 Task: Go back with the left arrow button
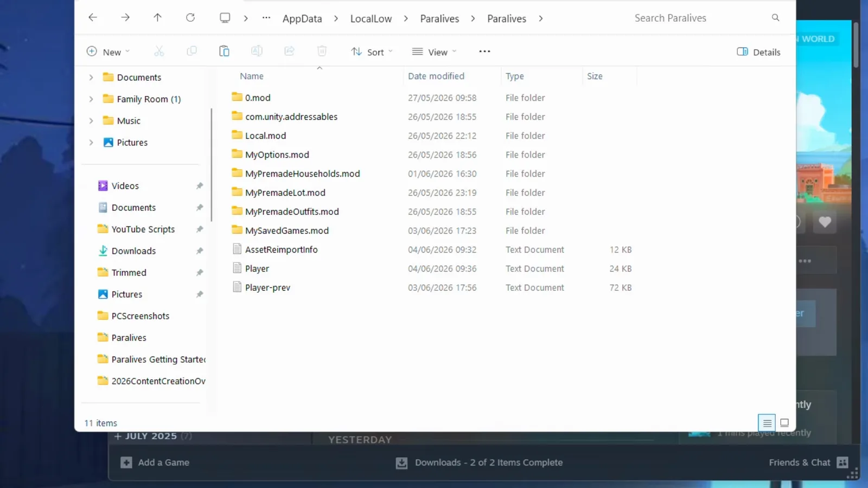click(x=93, y=18)
